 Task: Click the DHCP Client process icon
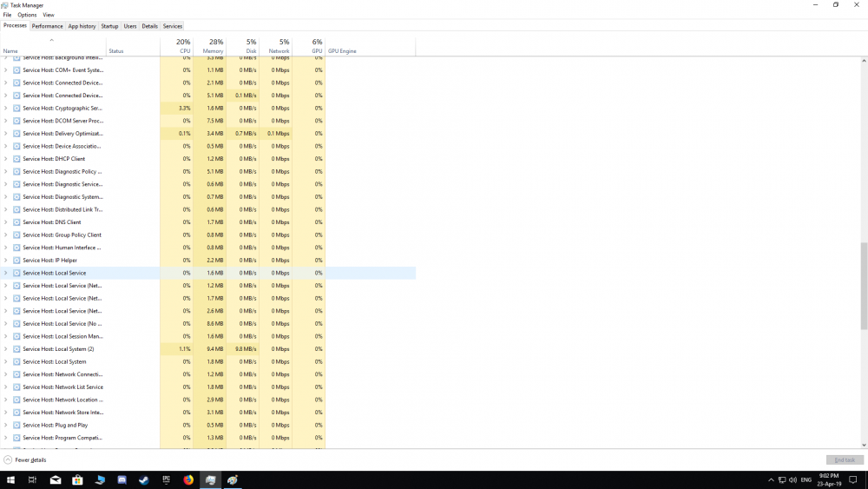[x=16, y=159]
